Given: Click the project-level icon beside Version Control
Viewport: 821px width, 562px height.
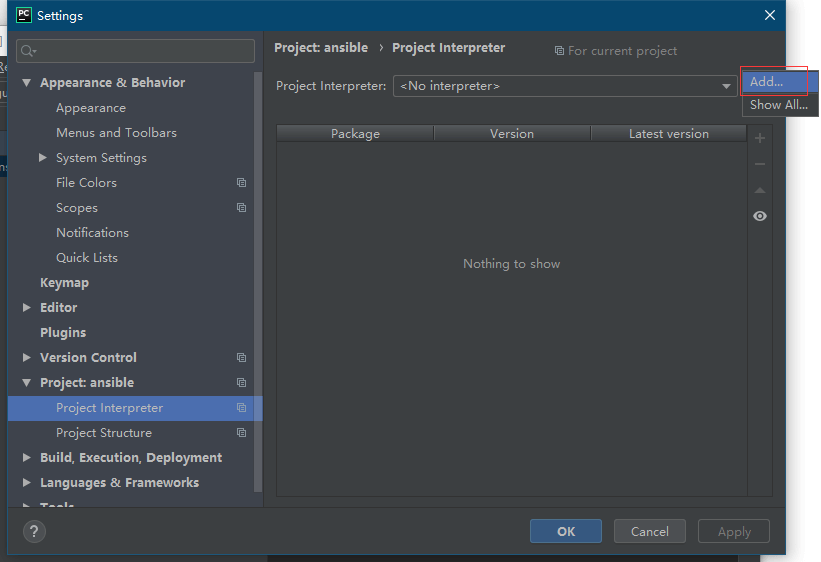Looking at the screenshot, I should pos(241,357).
